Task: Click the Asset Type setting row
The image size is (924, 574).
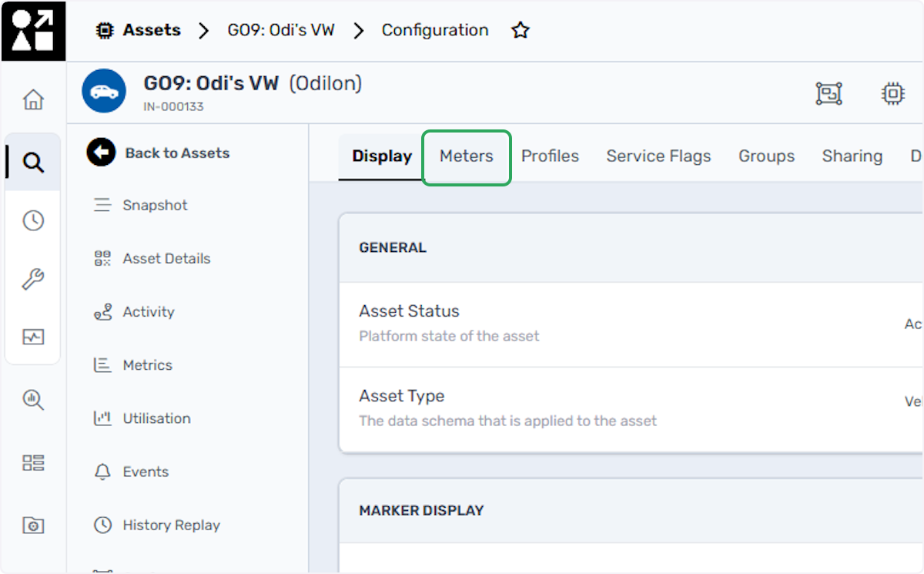Action: 631,409
